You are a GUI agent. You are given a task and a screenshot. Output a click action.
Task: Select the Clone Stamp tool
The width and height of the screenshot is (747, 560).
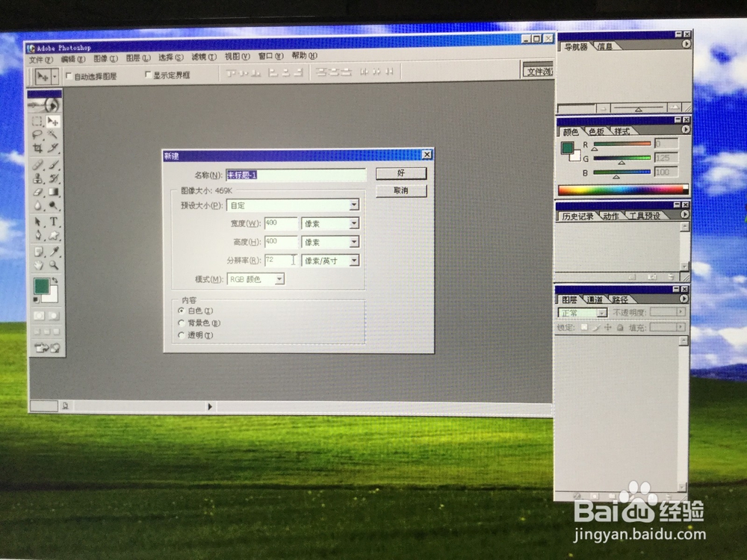click(37, 178)
